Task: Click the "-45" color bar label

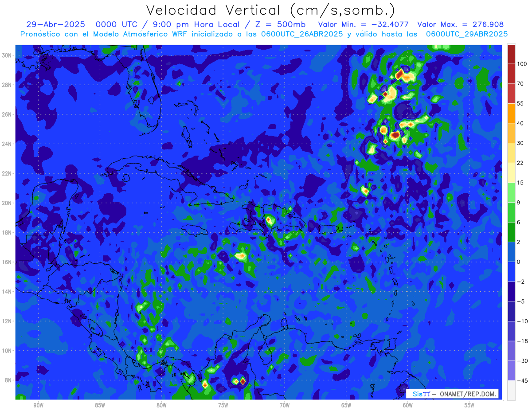Action: 522,380
